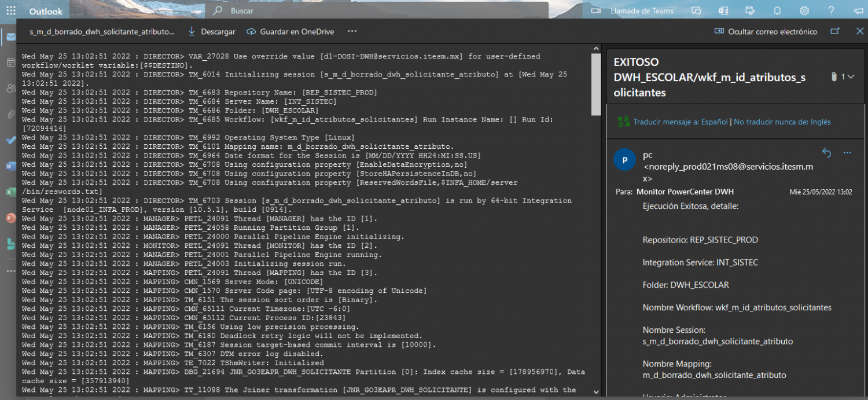Open the Settings gear icon
The height and width of the screenshot is (400, 868).
tap(804, 10)
